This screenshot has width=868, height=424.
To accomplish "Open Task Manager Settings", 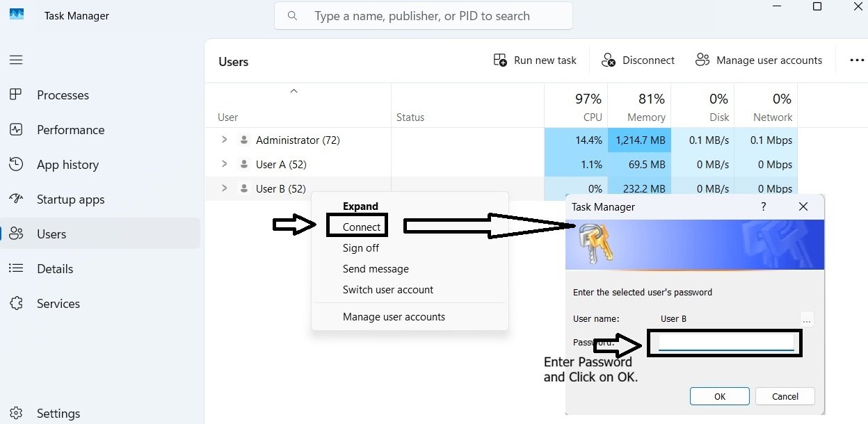I will (x=58, y=414).
